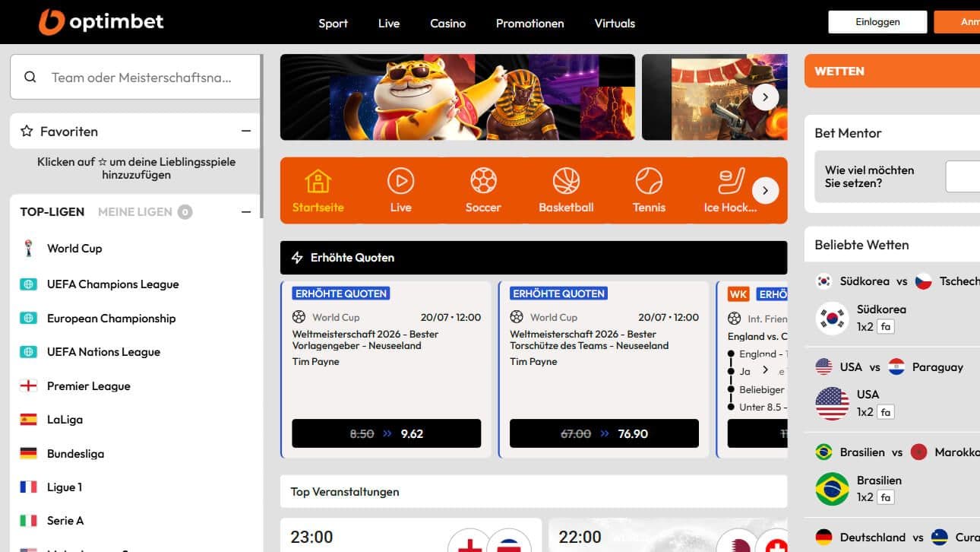Click the France flag beside Ligue 1
Viewport: 980px width, 552px height.
click(x=28, y=487)
